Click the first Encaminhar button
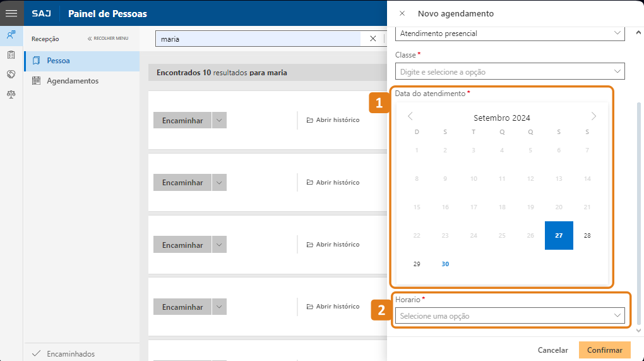 182,121
